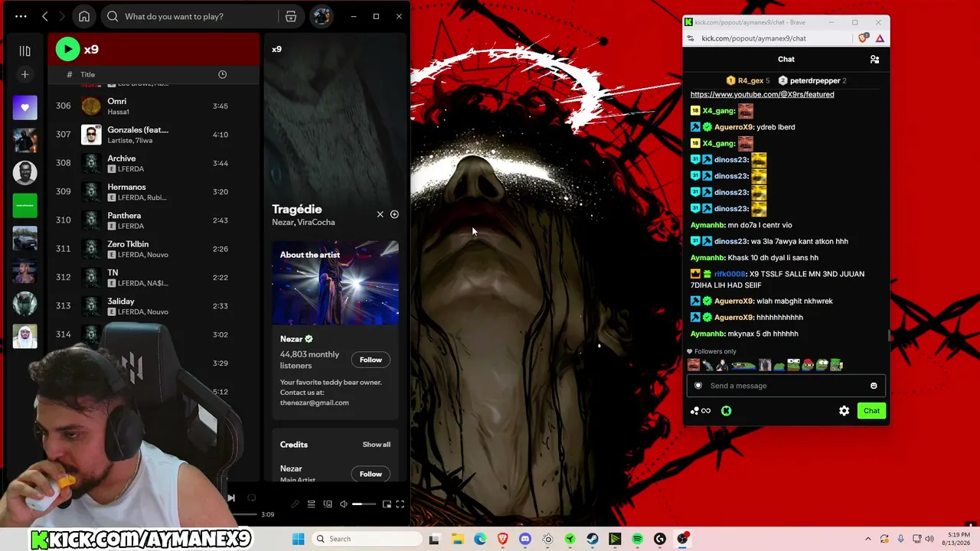Sort tracks by the duration clock column

[222, 74]
